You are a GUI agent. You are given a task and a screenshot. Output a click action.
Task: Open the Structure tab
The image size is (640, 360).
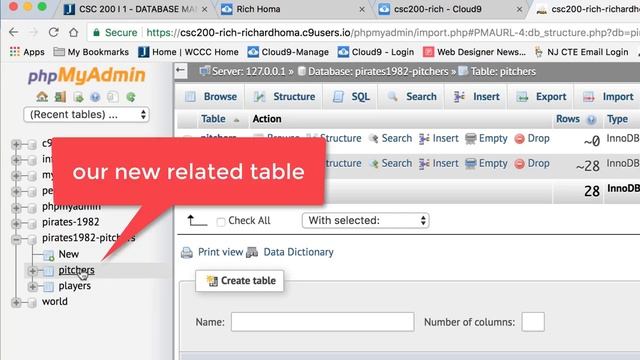[284, 97]
